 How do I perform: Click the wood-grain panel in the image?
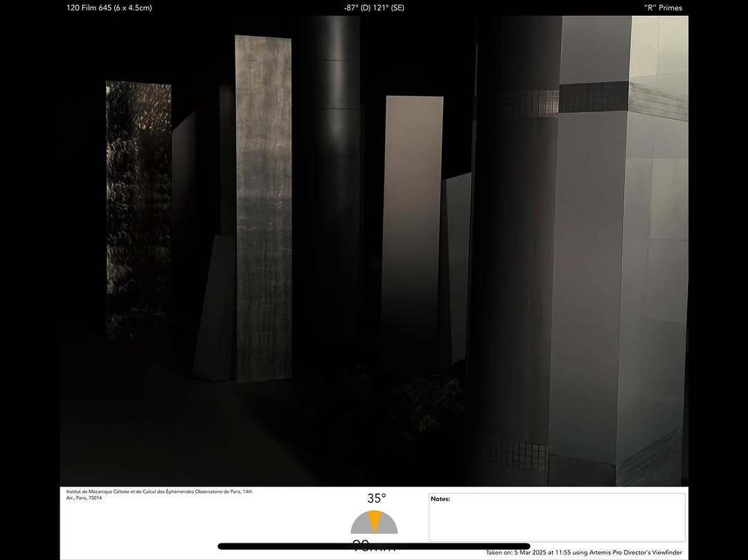tap(264, 208)
